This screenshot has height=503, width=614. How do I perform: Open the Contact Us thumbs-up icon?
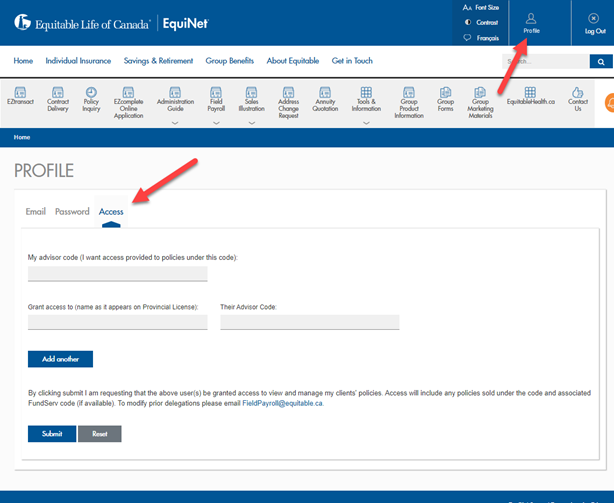pos(578,92)
